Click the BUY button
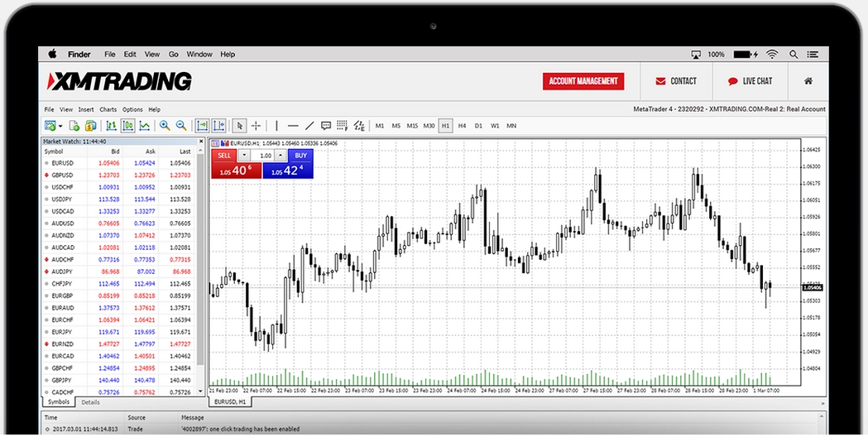Image resolution: width=868 pixels, height=442 pixels. pos(300,156)
